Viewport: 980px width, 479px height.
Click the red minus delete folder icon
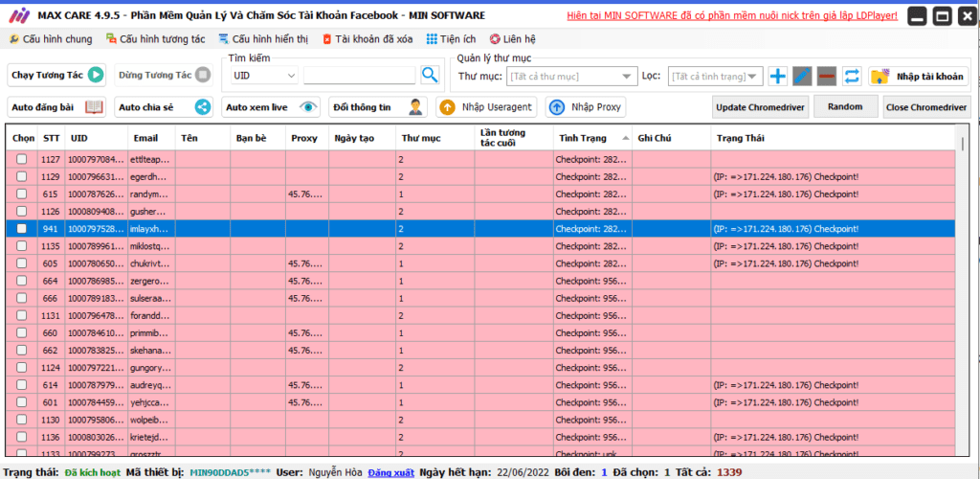[826, 77]
